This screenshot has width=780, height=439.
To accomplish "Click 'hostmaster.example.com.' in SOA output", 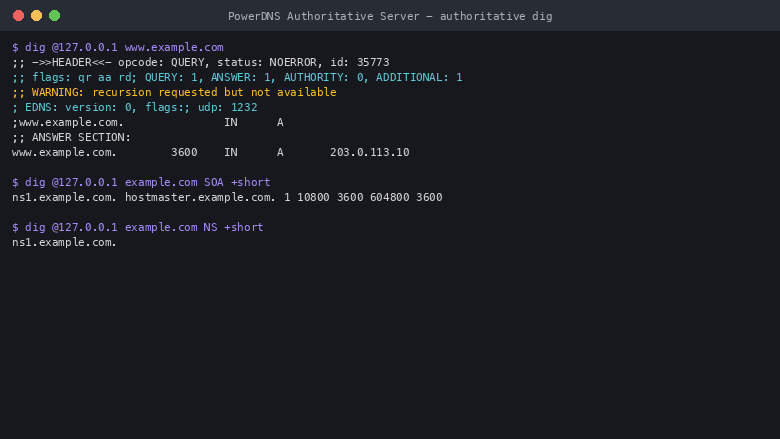I will pos(200,197).
